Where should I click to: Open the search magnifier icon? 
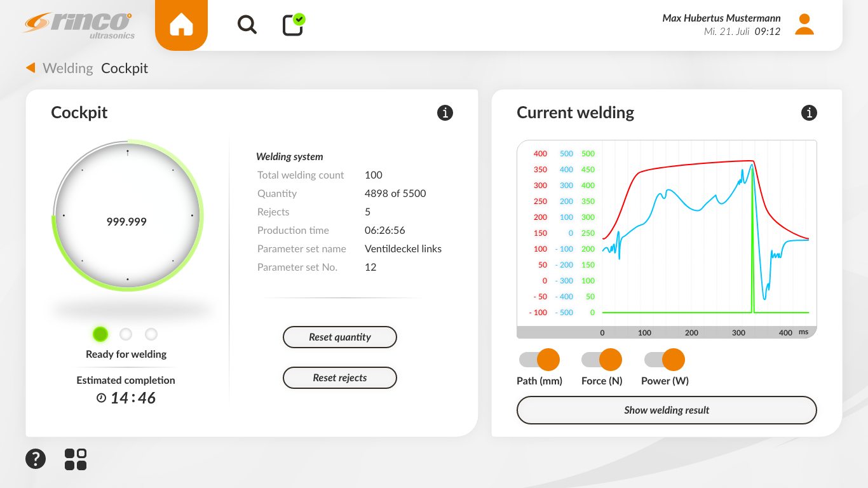(x=247, y=25)
